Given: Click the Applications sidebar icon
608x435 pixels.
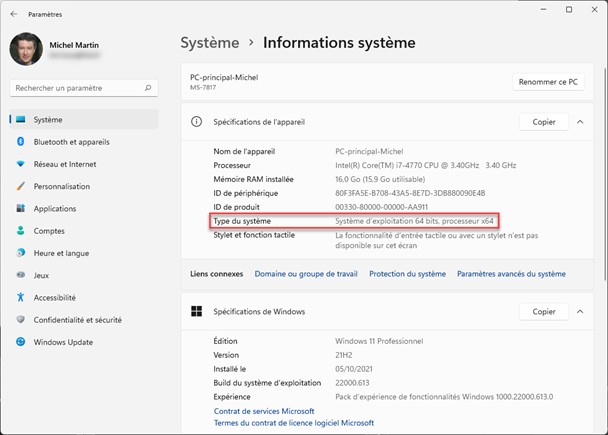Looking at the screenshot, I should coord(20,209).
